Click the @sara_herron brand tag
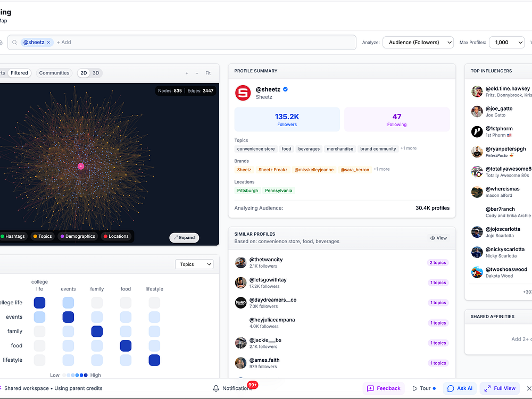532x399 pixels. pyautogui.click(x=355, y=170)
